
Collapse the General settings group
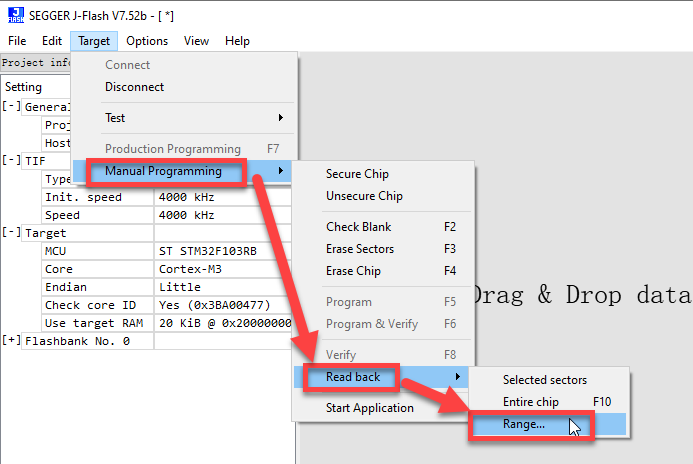[x=11, y=106]
